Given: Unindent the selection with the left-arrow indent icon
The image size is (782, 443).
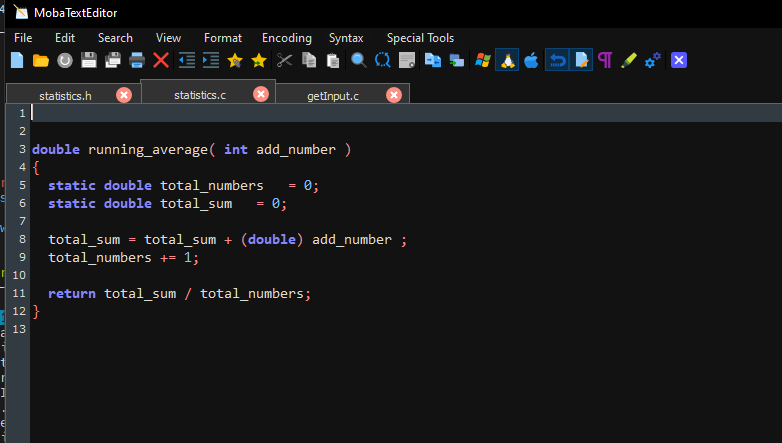Looking at the screenshot, I should pyautogui.click(x=187, y=60).
